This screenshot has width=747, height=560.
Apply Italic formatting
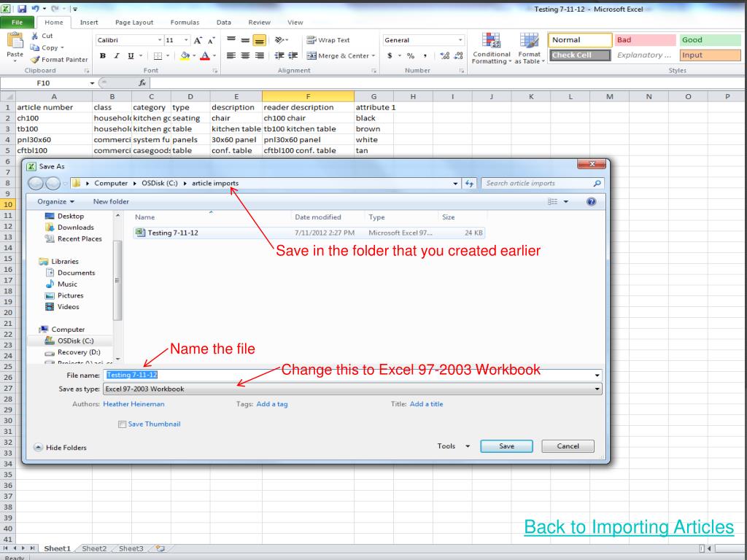[x=117, y=55]
